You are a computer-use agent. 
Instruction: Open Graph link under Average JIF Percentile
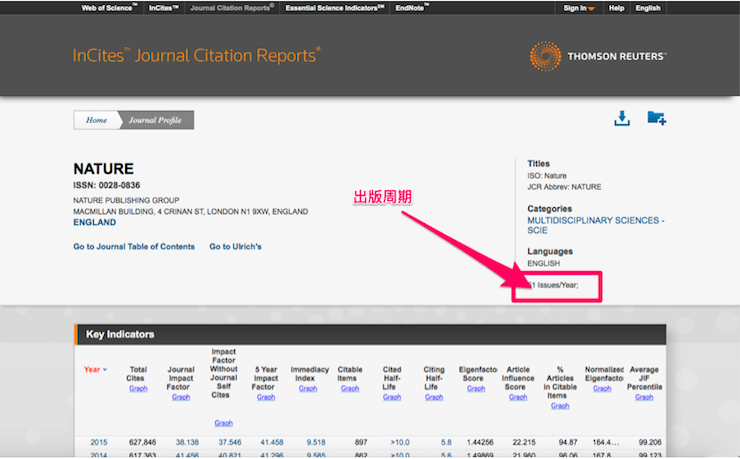[644, 397]
